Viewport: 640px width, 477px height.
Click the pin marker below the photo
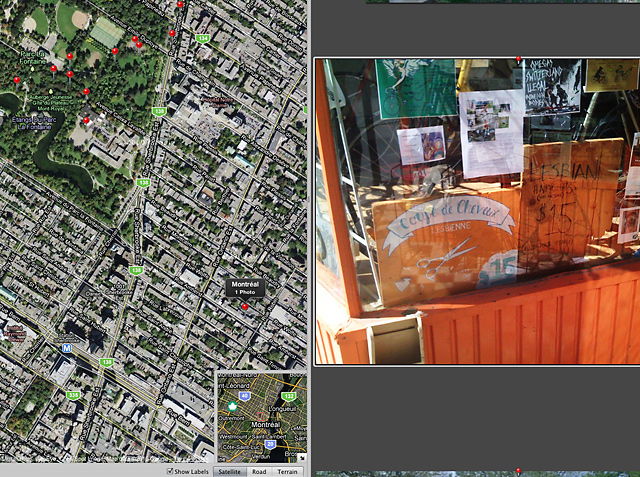pyautogui.click(x=518, y=470)
